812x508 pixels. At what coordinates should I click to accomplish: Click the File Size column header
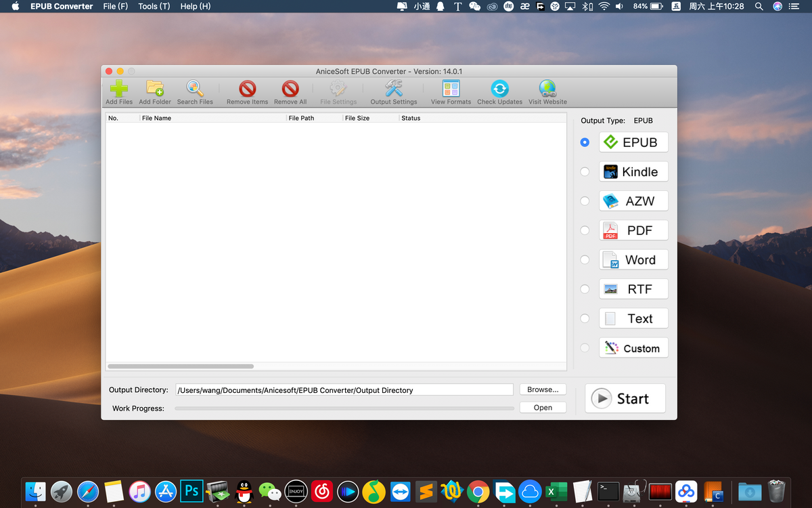[x=370, y=118]
